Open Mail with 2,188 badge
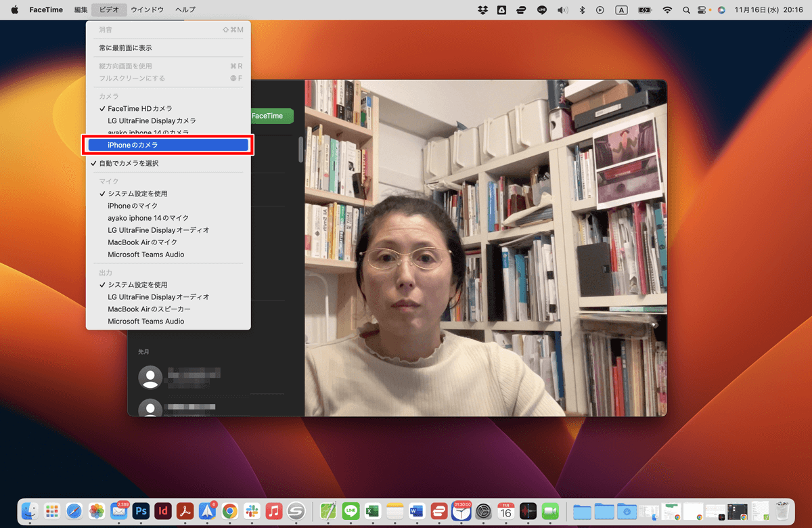Image resolution: width=812 pixels, height=528 pixels. coord(119,511)
